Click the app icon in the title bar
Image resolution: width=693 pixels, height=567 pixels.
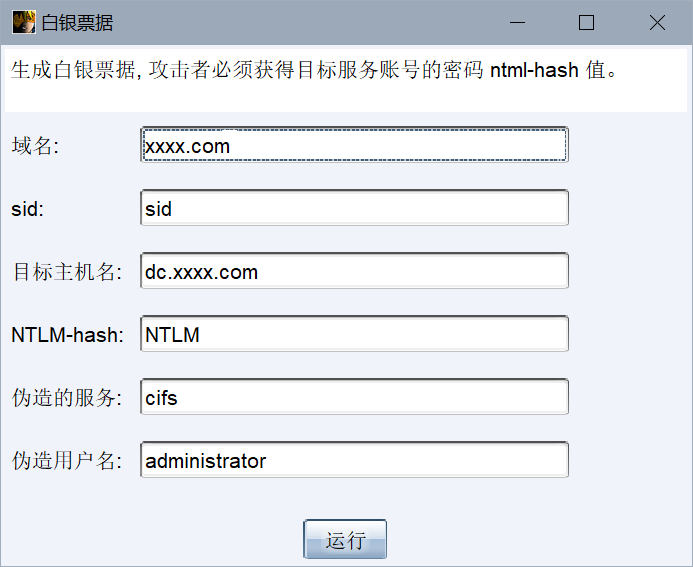point(23,22)
